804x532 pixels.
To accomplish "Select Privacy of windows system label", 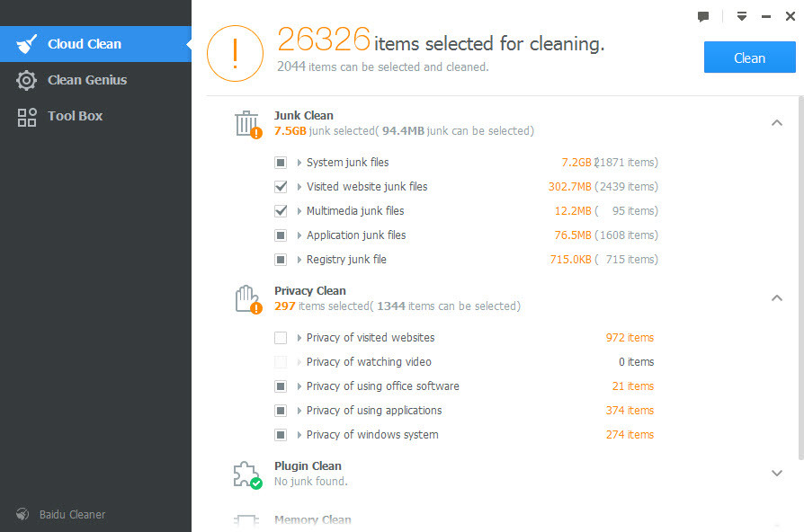I will pos(372,435).
